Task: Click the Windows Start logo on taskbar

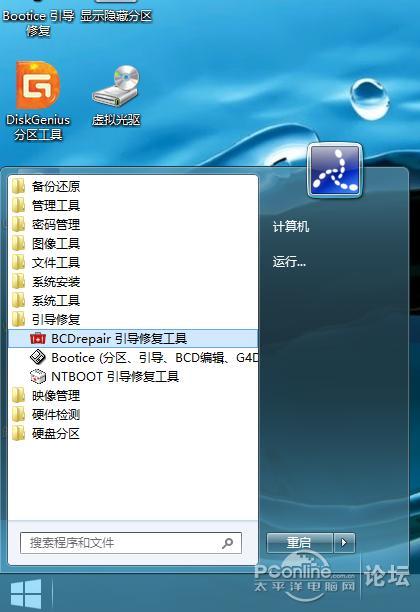Action: (x=26, y=594)
